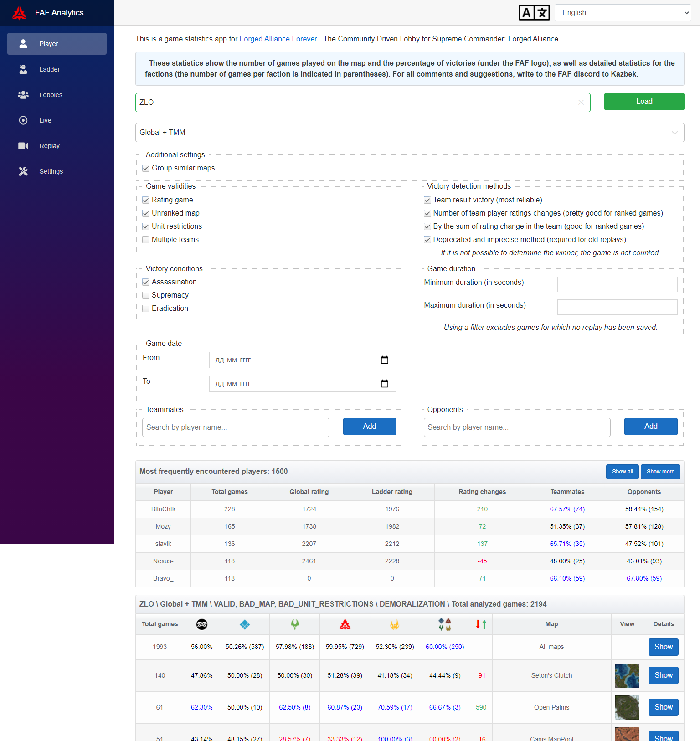
Task: Click the Maximum duration input field
Action: click(618, 307)
